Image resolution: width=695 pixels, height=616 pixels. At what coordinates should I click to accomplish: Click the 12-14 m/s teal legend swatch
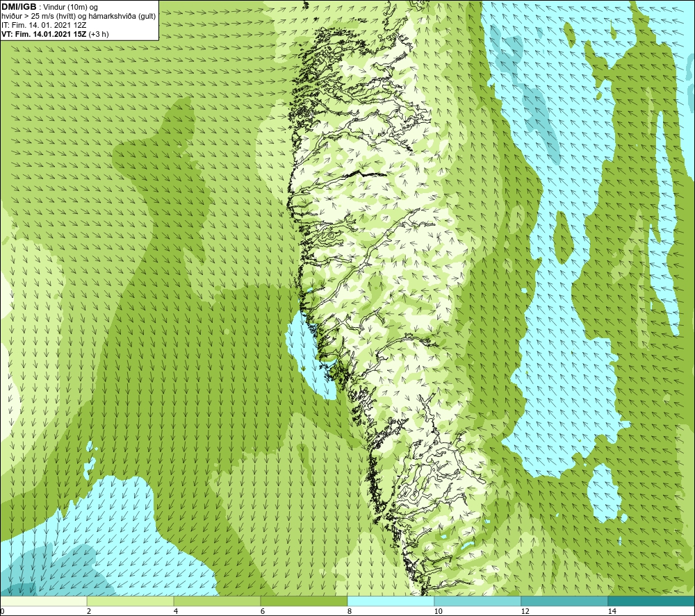click(x=564, y=601)
